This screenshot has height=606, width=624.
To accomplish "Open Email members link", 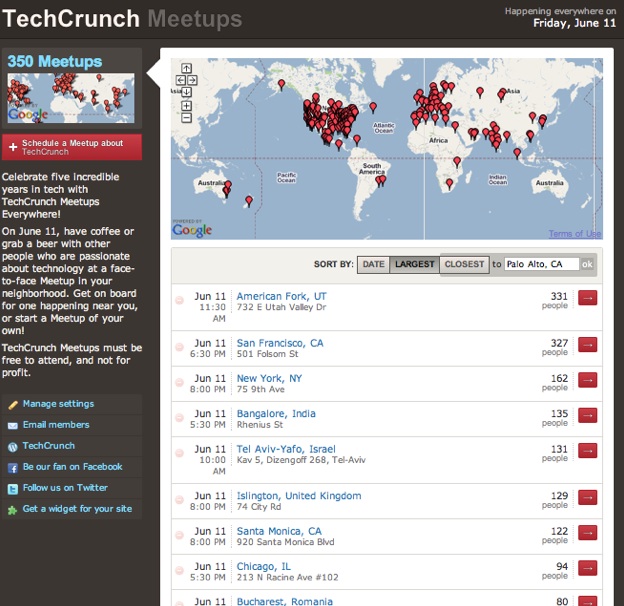I will click(x=56, y=425).
